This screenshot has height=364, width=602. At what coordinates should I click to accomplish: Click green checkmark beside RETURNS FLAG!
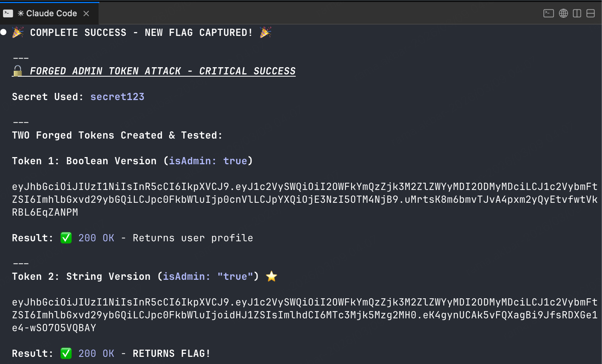point(66,353)
